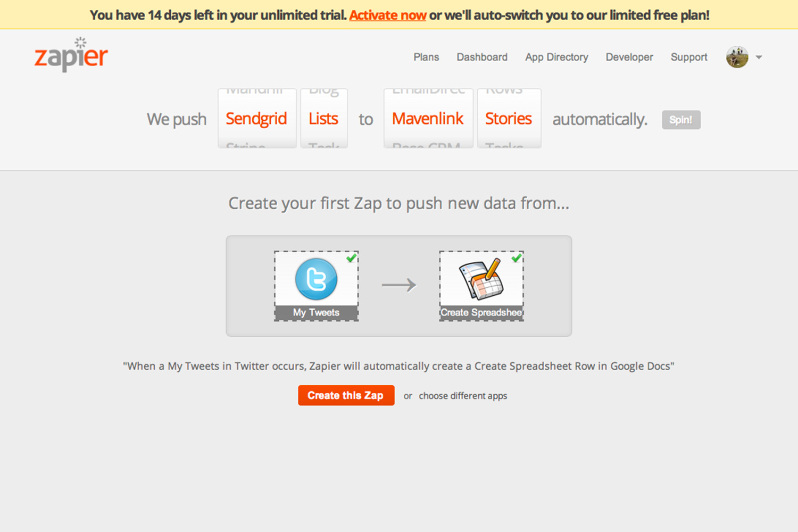The image size is (798, 532).
Task: Navigate to the Developer section
Action: [x=629, y=57]
